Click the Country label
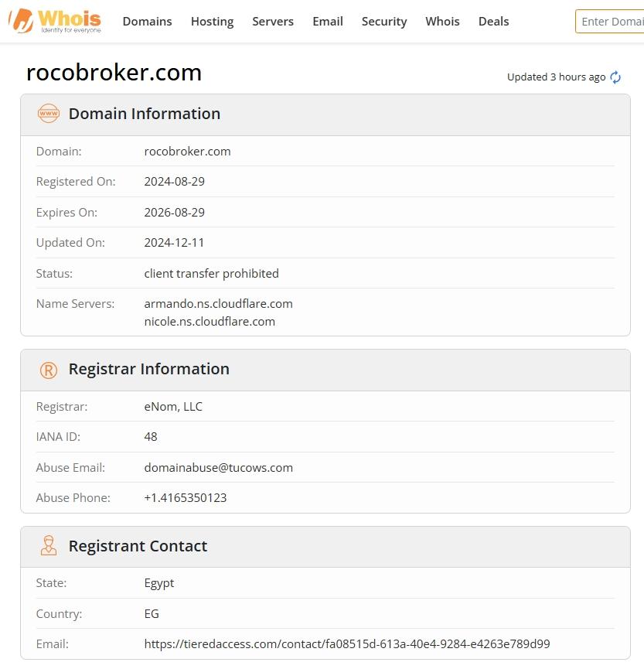This screenshot has height=669, width=644. [60, 614]
